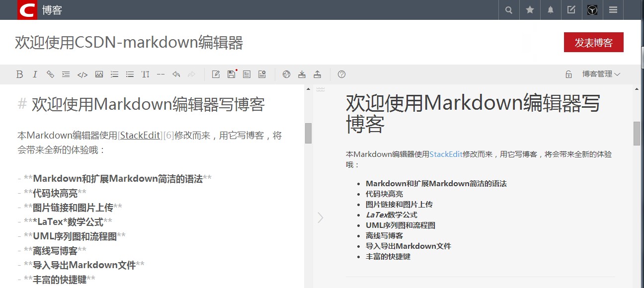This screenshot has width=644, height=288.
Task: Publish with the 发表博客 button
Action: click(594, 42)
